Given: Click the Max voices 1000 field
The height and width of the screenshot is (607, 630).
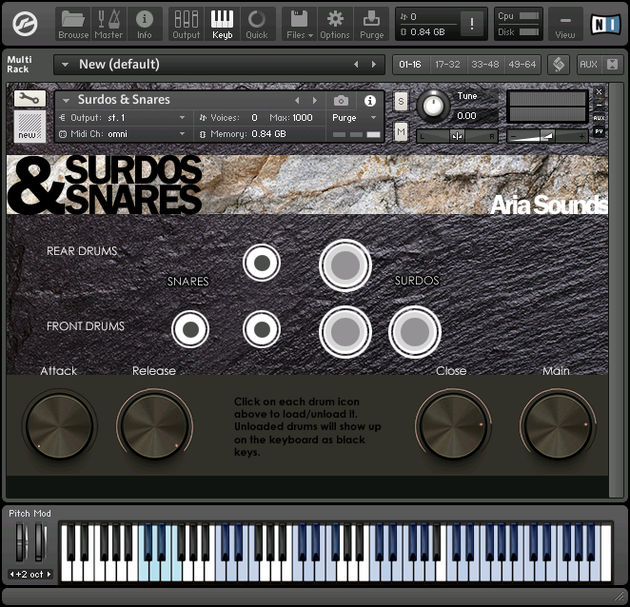Looking at the screenshot, I should pyautogui.click(x=303, y=118).
